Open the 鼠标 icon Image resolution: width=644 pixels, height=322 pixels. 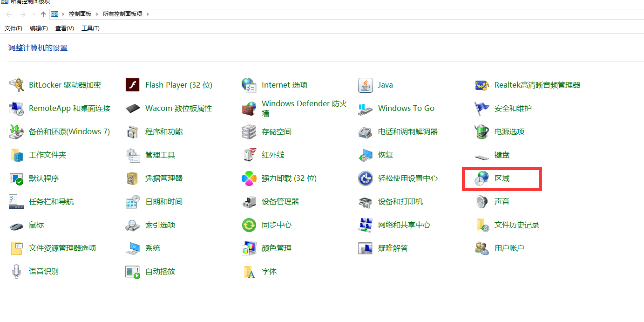pyautogui.click(x=16, y=225)
